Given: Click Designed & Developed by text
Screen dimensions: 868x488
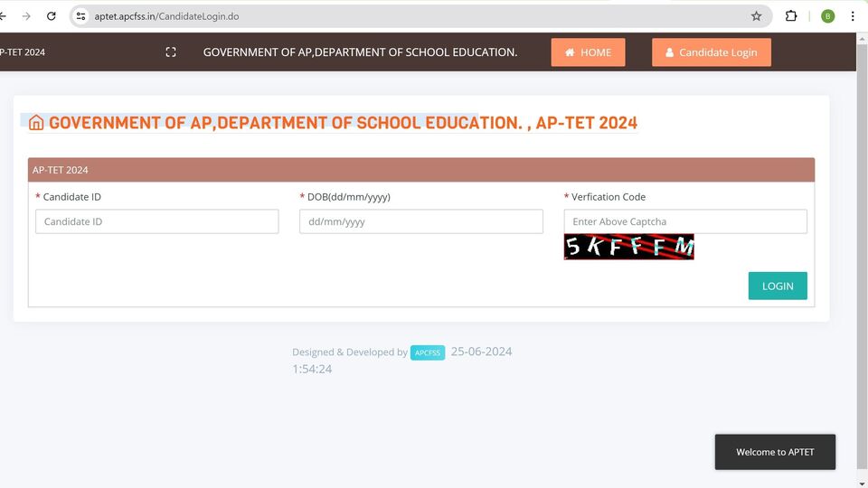Looking at the screenshot, I should [350, 352].
